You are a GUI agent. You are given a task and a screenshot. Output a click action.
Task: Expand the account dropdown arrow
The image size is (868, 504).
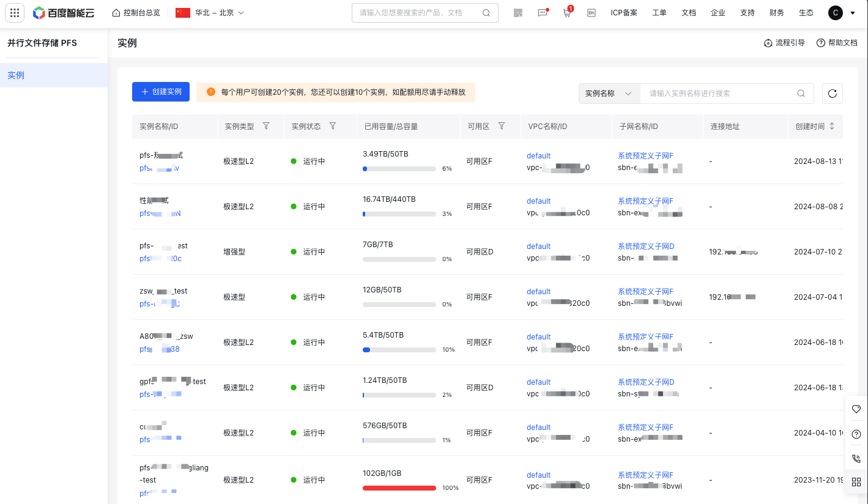click(x=853, y=13)
